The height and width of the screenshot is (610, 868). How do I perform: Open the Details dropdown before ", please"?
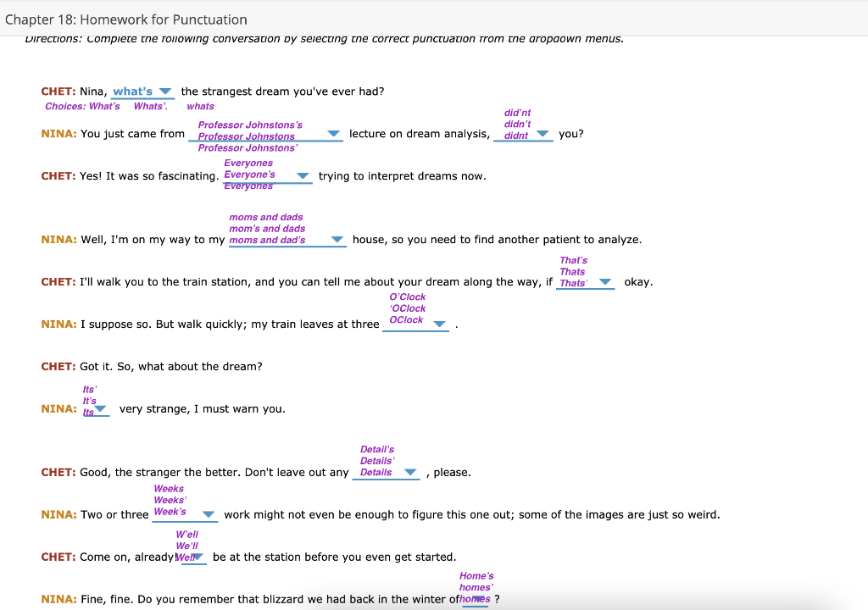click(409, 472)
